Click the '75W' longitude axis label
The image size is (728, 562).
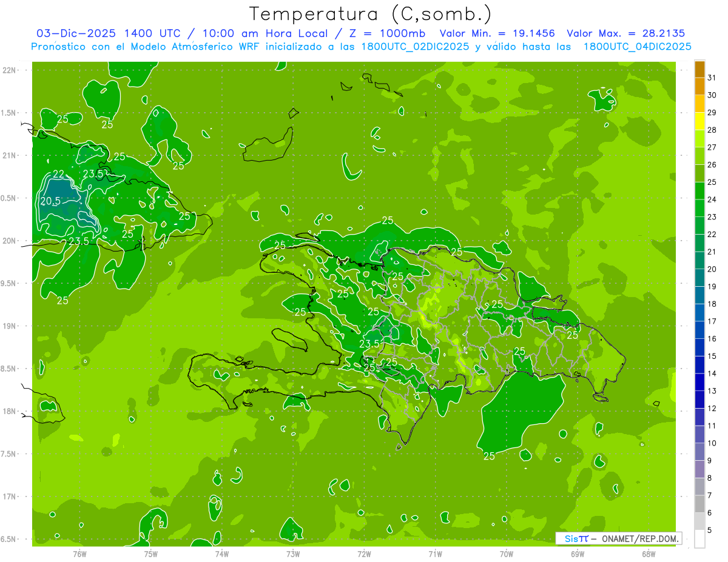pos(151,554)
